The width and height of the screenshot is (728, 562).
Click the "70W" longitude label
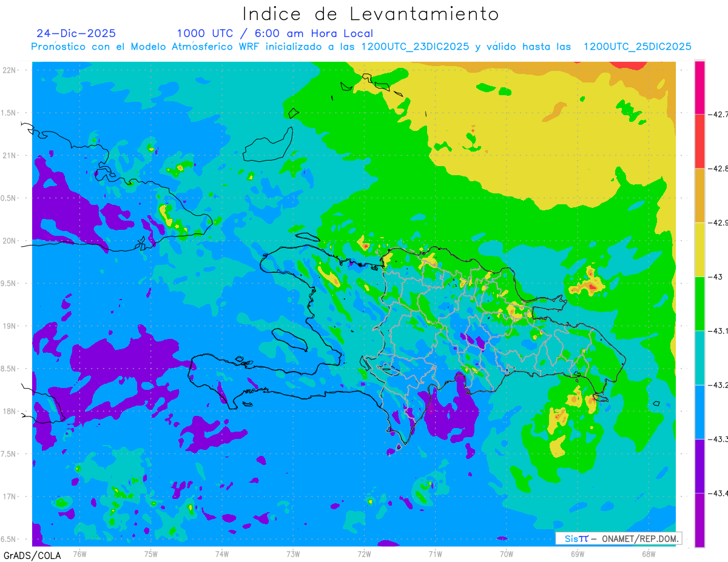506,554
